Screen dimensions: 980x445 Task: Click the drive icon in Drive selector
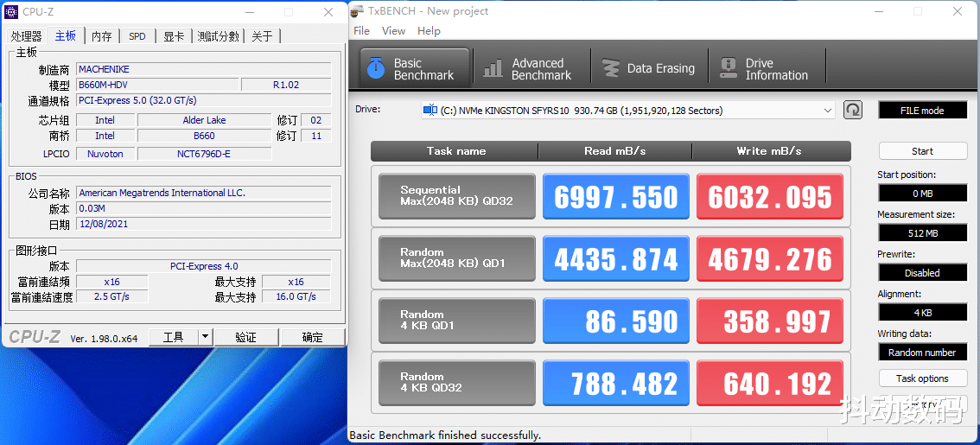tap(430, 111)
